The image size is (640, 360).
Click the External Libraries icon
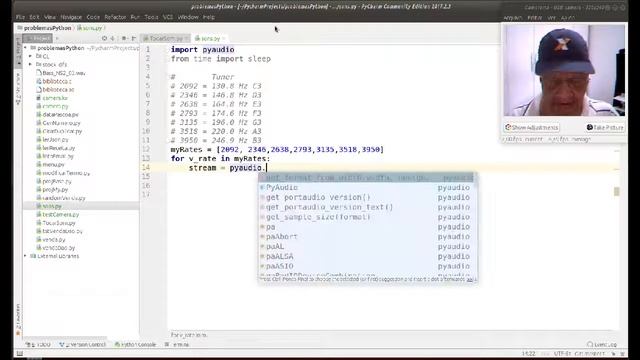pyautogui.click(x=33, y=256)
